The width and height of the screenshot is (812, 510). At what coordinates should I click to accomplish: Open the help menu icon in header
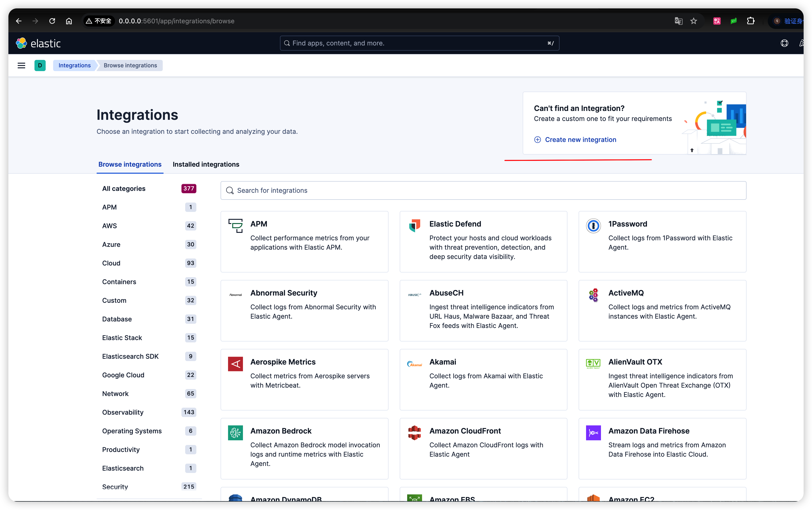(x=784, y=43)
